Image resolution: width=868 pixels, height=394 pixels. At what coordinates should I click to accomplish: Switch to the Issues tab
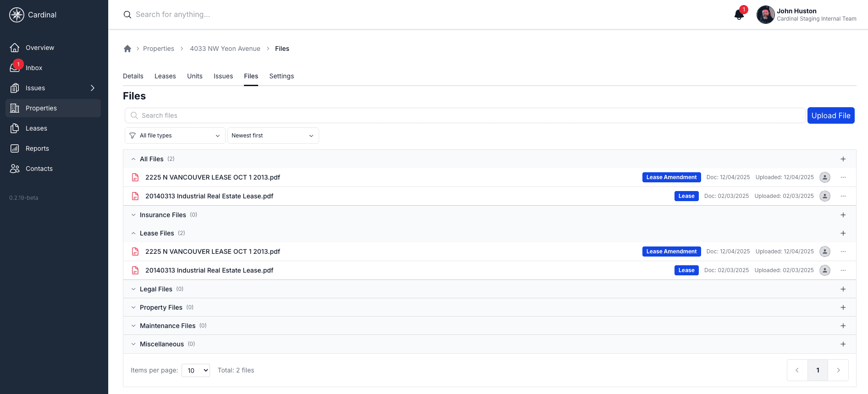(223, 76)
